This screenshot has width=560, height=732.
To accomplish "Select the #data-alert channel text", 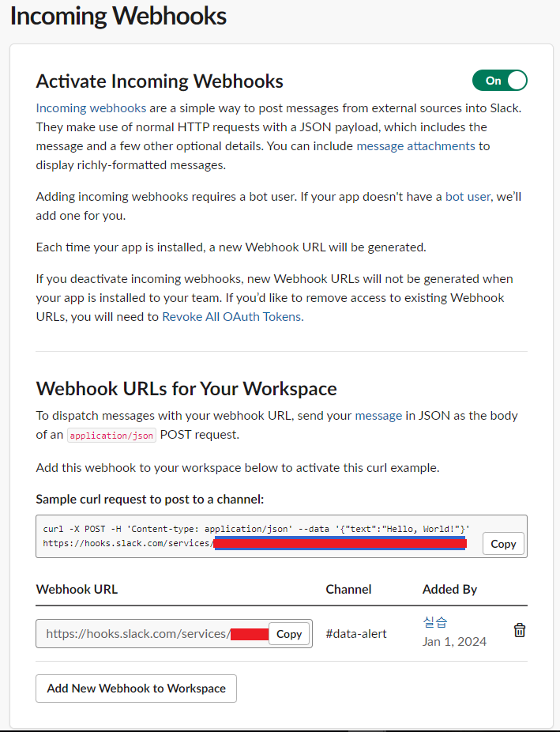I will pyautogui.click(x=356, y=633).
